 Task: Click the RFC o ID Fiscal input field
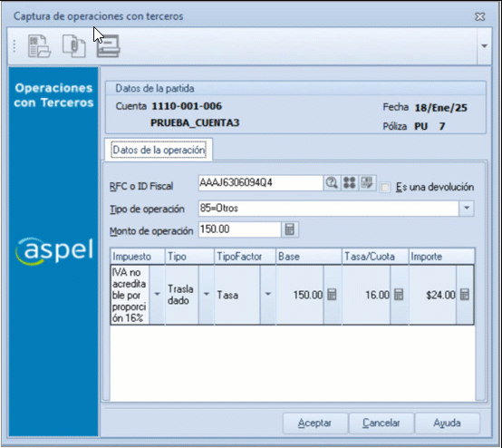[261, 183]
